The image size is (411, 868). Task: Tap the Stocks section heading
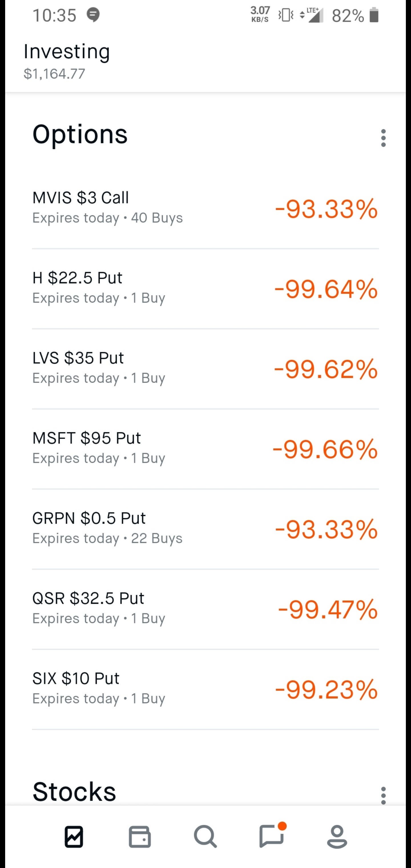(x=74, y=791)
